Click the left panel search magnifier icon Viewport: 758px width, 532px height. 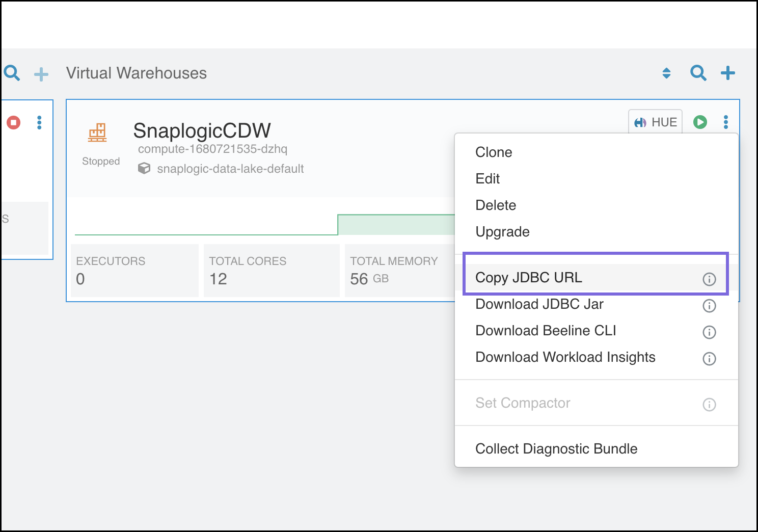tap(12, 73)
